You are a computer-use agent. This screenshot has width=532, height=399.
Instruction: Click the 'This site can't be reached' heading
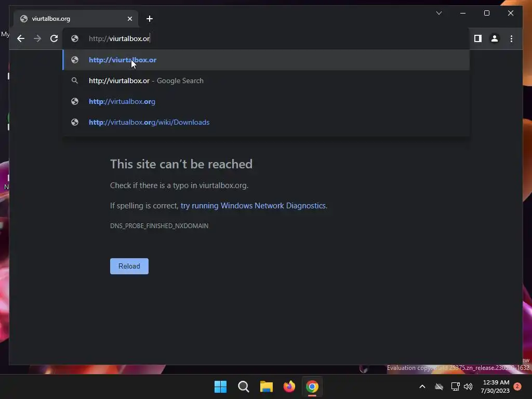coord(181,164)
